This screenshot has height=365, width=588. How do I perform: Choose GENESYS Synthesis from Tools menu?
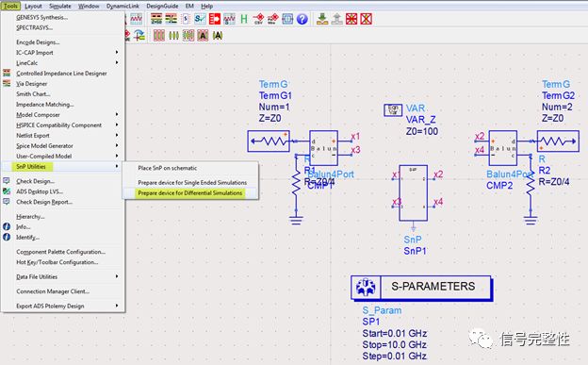click(x=63, y=17)
